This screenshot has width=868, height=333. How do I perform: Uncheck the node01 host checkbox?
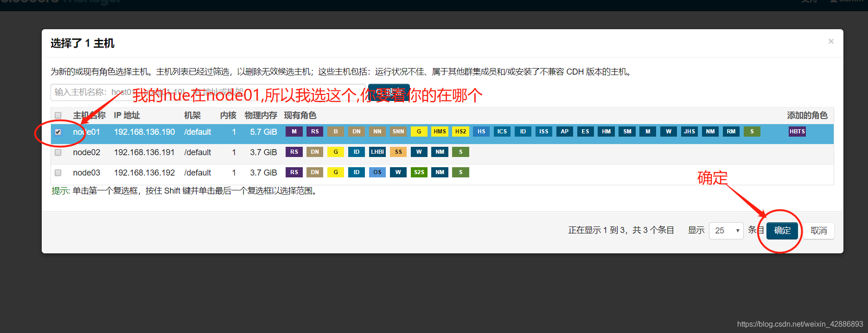pos(58,132)
